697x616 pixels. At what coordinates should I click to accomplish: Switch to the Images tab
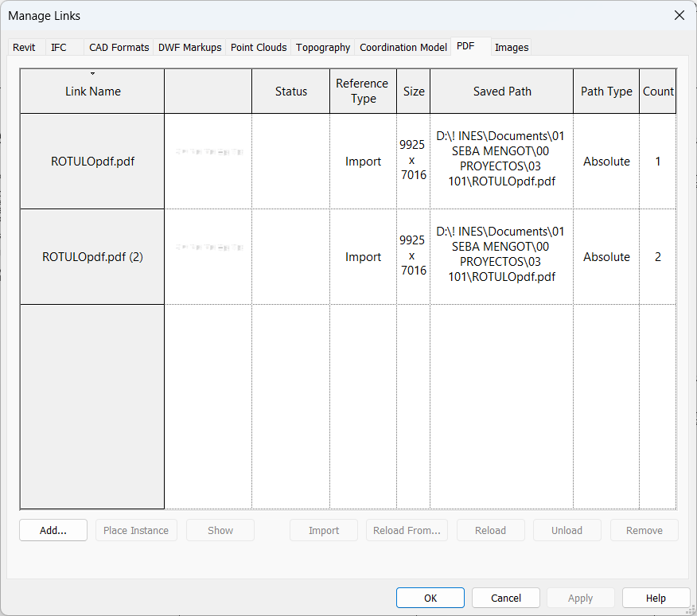pos(511,47)
